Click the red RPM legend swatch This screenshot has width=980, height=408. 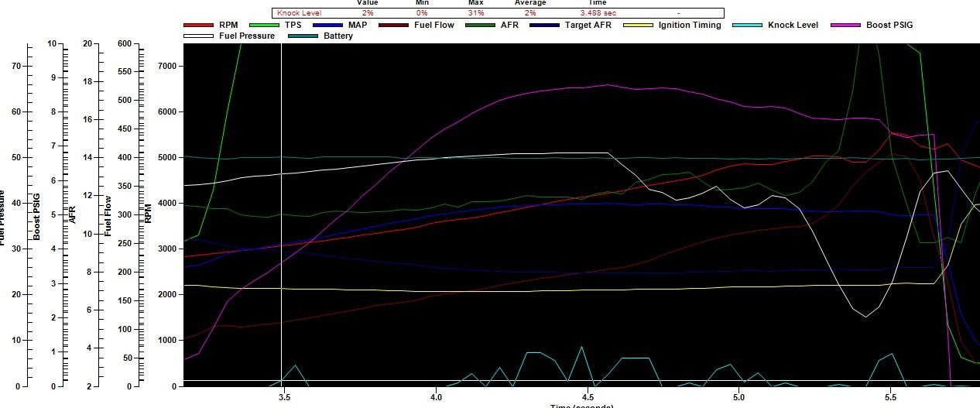pos(200,26)
